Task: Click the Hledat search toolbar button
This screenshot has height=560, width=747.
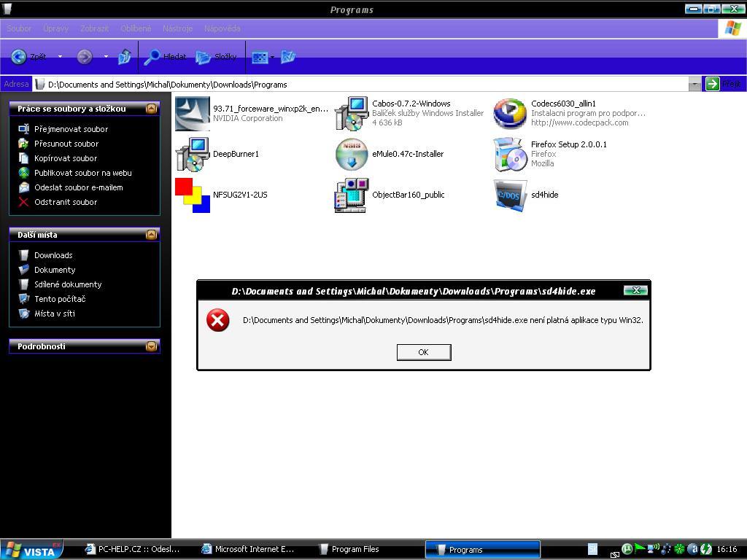Action: click(166, 57)
